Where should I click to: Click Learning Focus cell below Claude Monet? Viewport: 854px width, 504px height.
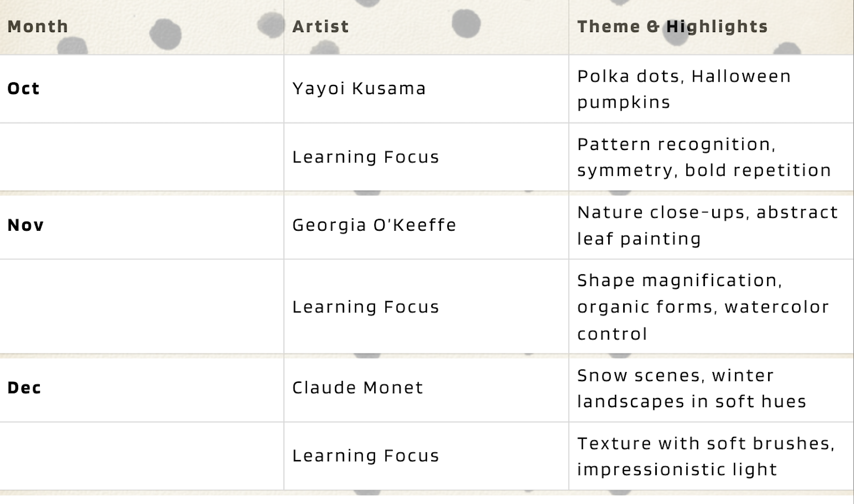[x=365, y=456]
